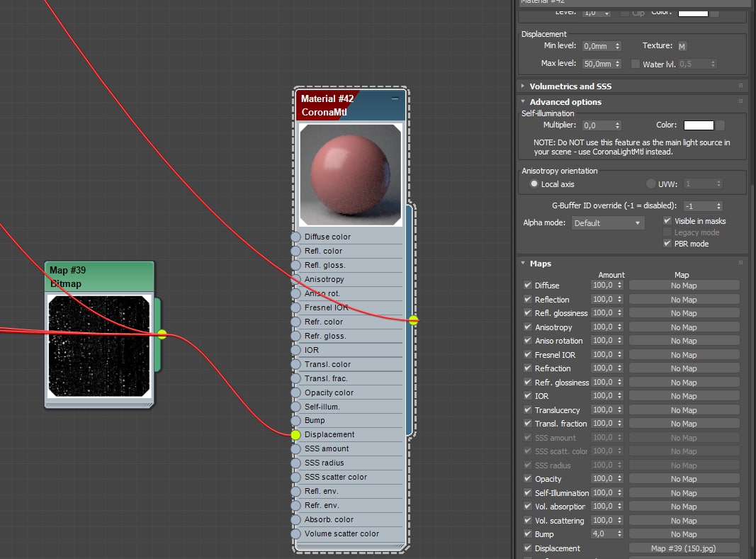Click the Material #42 output socket
756x559 pixels.
(414, 320)
